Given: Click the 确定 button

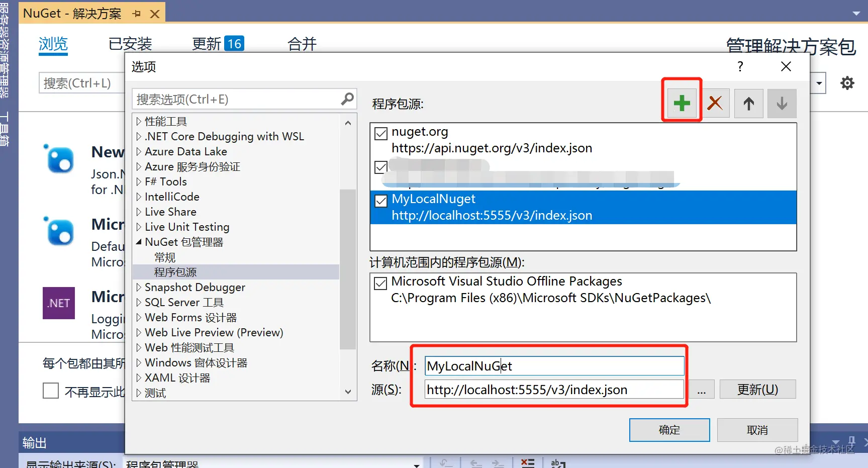Looking at the screenshot, I should [669, 430].
